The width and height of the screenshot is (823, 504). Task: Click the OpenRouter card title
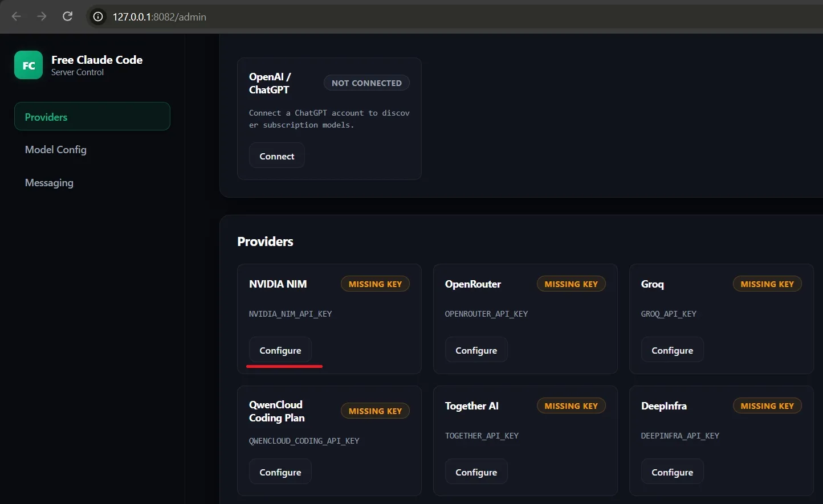click(473, 284)
